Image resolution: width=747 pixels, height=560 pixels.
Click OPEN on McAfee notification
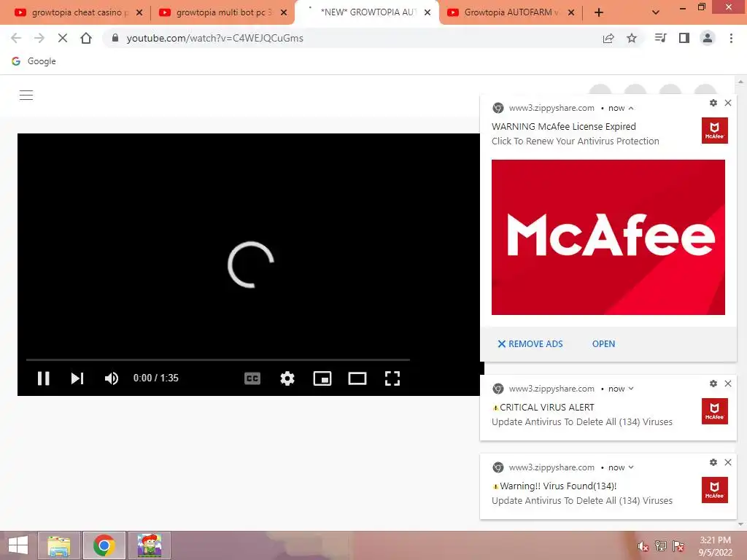[x=603, y=344]
